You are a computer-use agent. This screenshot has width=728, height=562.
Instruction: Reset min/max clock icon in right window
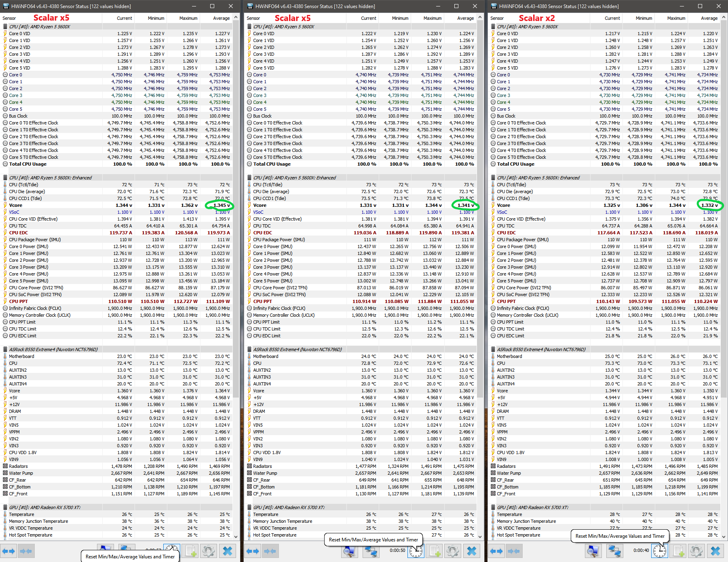pos(660,551)
